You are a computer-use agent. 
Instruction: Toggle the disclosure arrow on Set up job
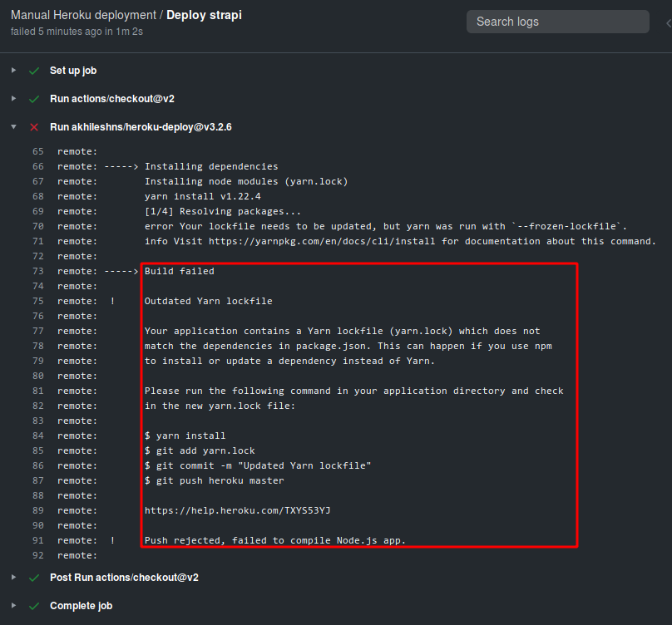[13, 71]
